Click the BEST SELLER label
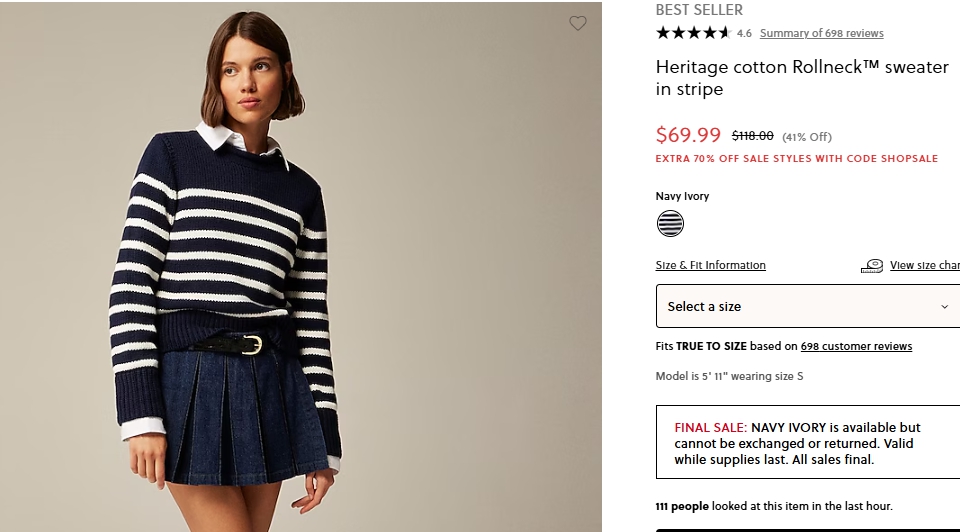Image resolution: width=960 pixels, height=532 pixels. [699, 10]
